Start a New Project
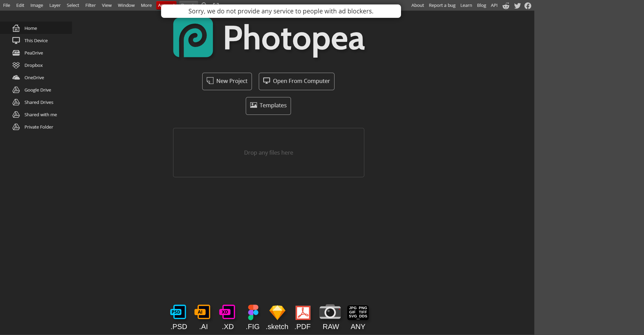Image resolution: width=644 pixels, height=335 pixels. 227,81
